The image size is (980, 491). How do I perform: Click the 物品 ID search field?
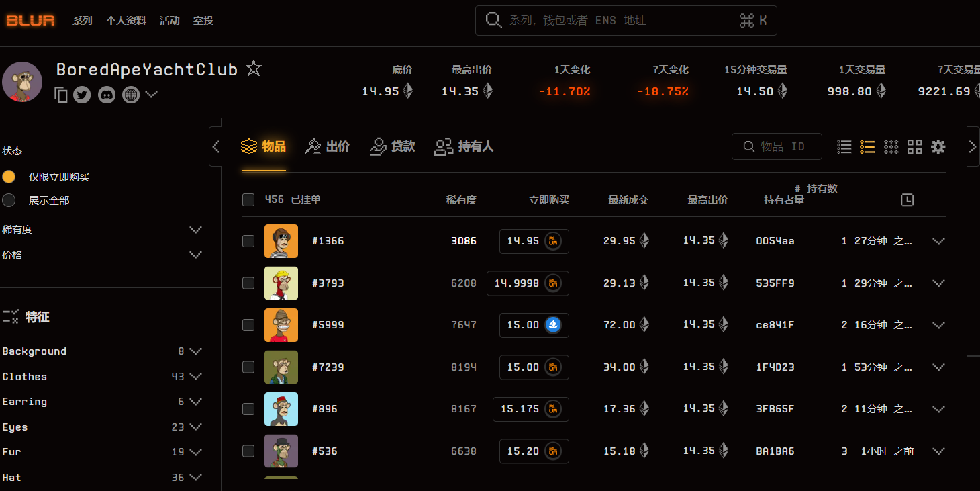pos(783,146)
